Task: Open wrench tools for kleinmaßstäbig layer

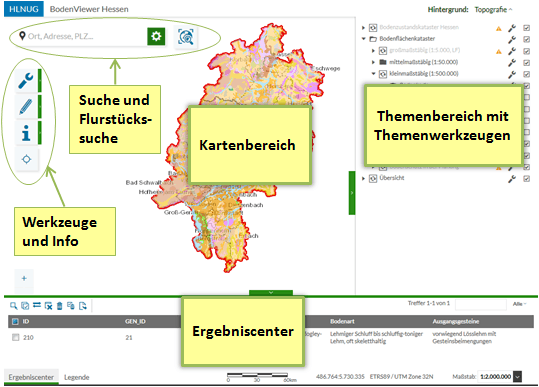Action: [512, 74]
